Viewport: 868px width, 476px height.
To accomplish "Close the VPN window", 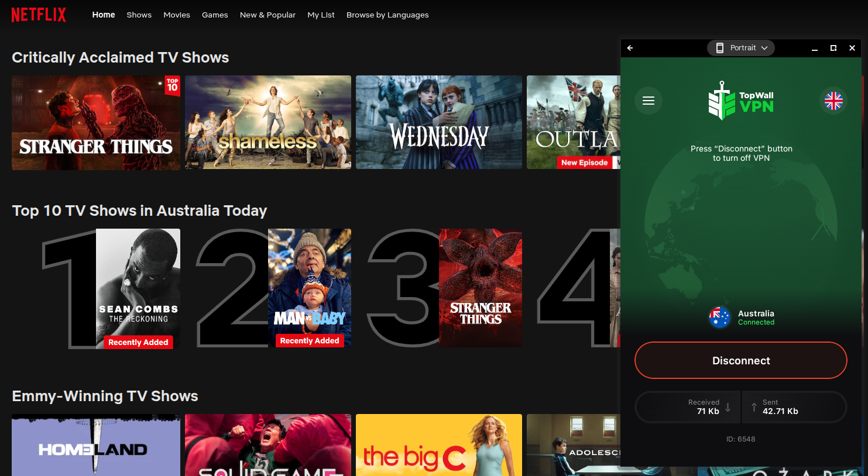I will pyautogui.click(x=852, y=48).
